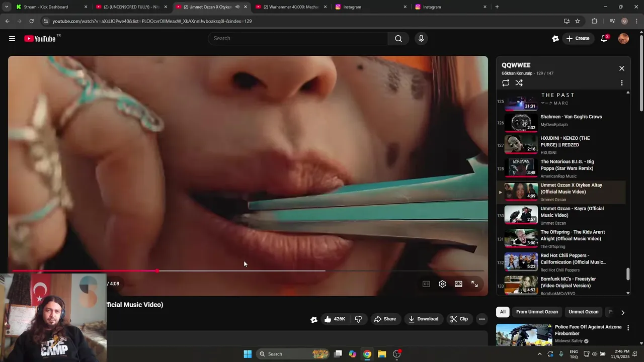The width and height of the screenshot is (644, 362).
Task: Like the video (426K)
Action: click(x=334, y=319)
